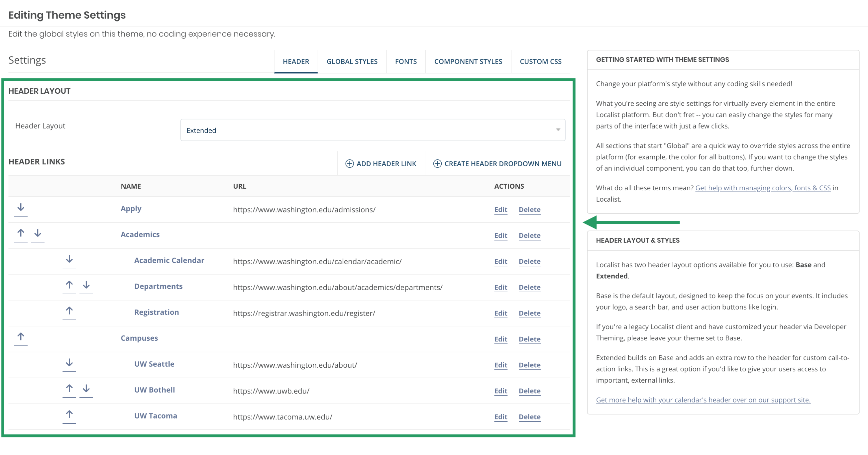
Task: Move UW Bothell link down
Action: [x=86, y=389]
